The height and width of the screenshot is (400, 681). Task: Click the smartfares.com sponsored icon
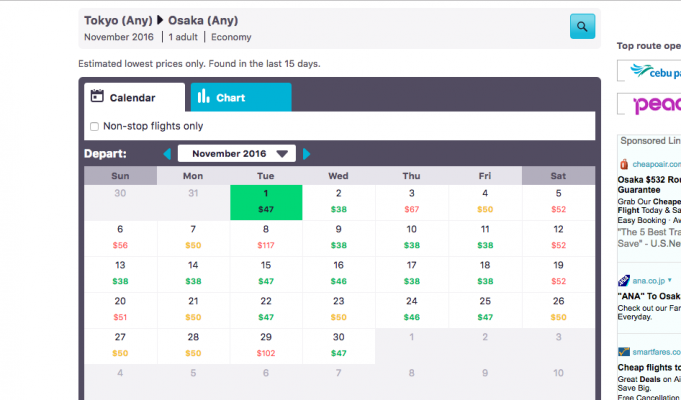tap(624, 352)
